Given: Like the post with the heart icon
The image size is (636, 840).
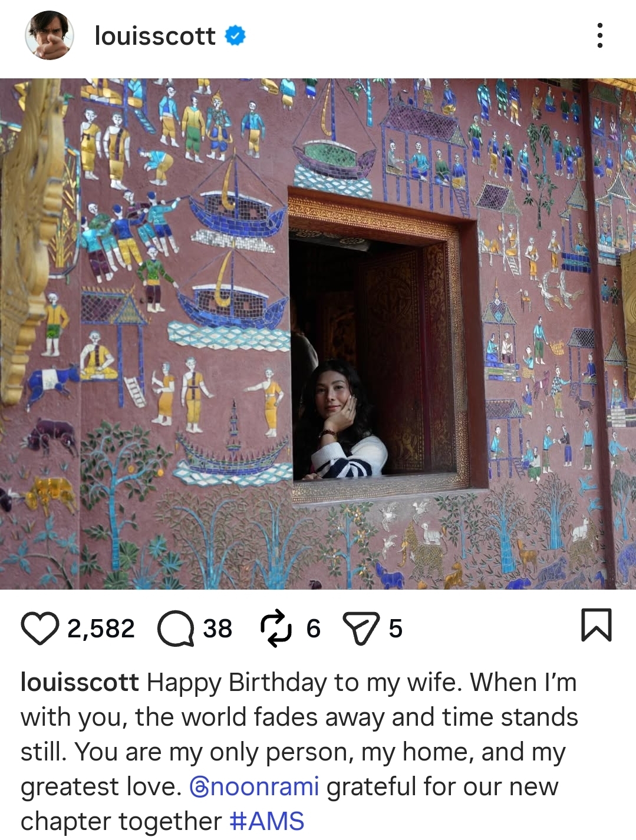Looking at the screenshot, I should pos(40,628).
